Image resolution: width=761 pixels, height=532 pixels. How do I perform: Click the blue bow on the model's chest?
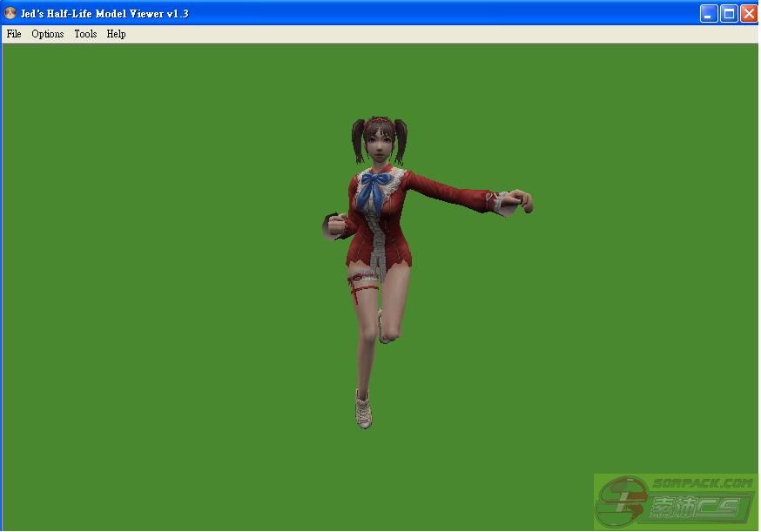378,183
